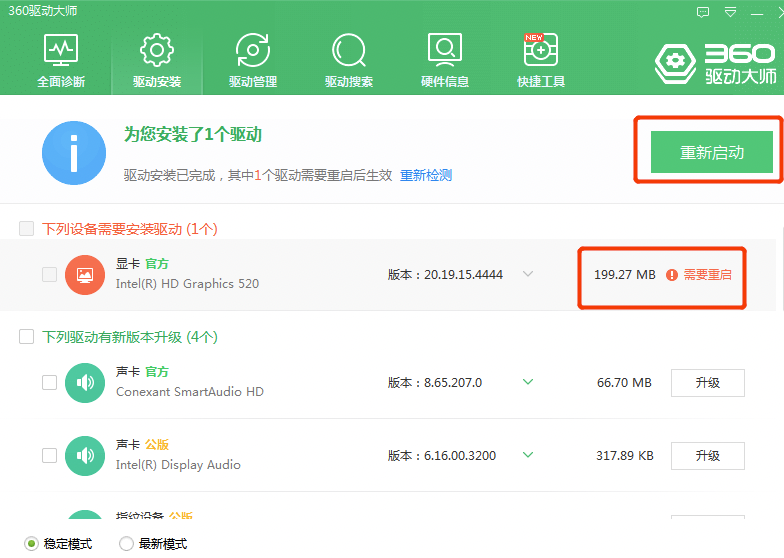Open the 驱动搜索 magnifier icon
784x558 pixels.
click(349, 50)
